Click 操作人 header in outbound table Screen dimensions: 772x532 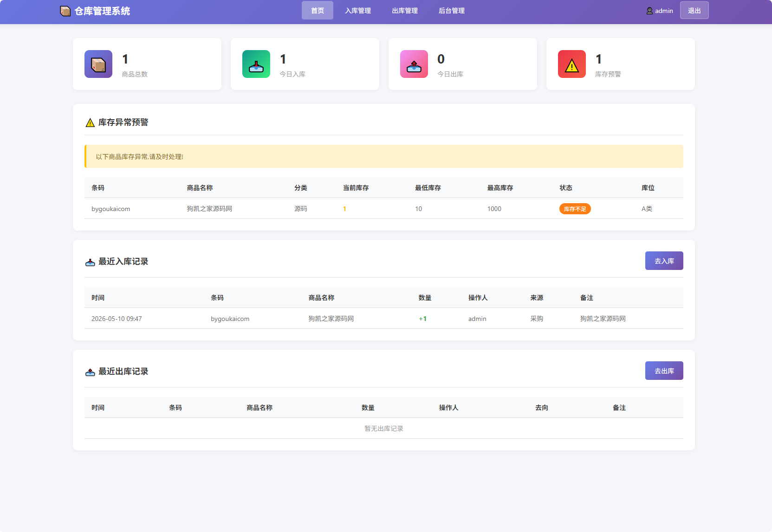click(x=448, y=408)
